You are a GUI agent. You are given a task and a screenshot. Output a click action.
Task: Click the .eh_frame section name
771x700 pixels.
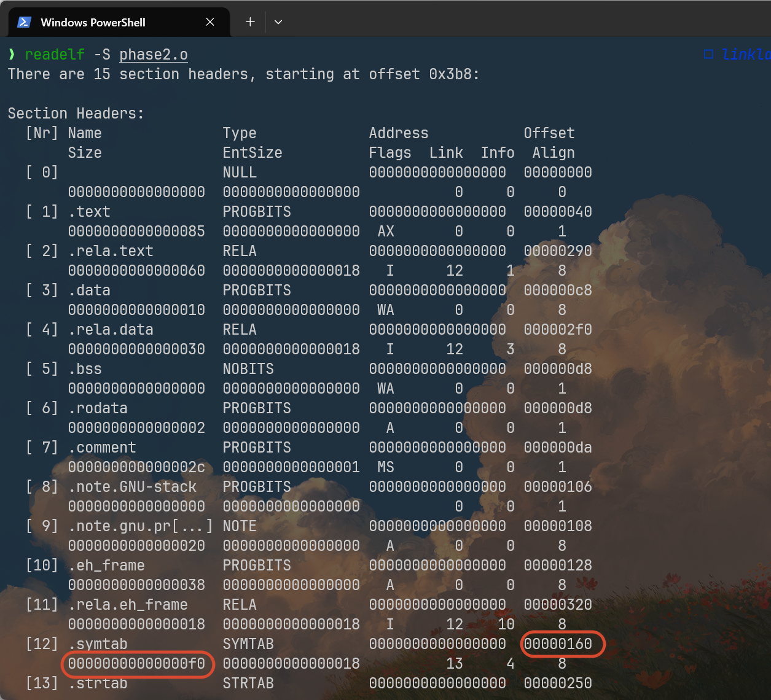coord(106,566)
